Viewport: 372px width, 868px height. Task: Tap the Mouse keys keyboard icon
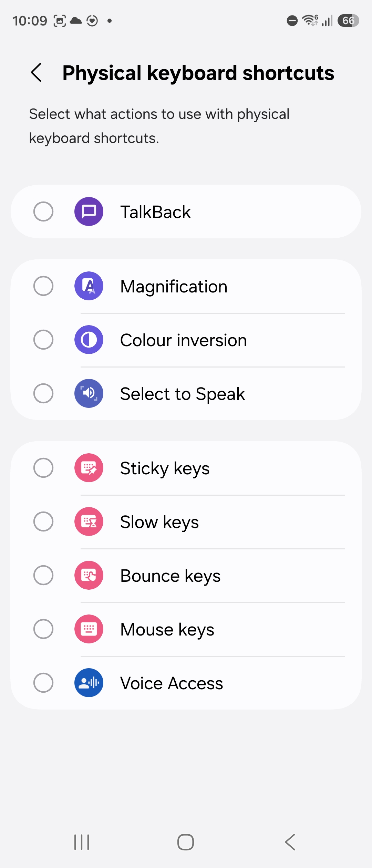[89, 629]
